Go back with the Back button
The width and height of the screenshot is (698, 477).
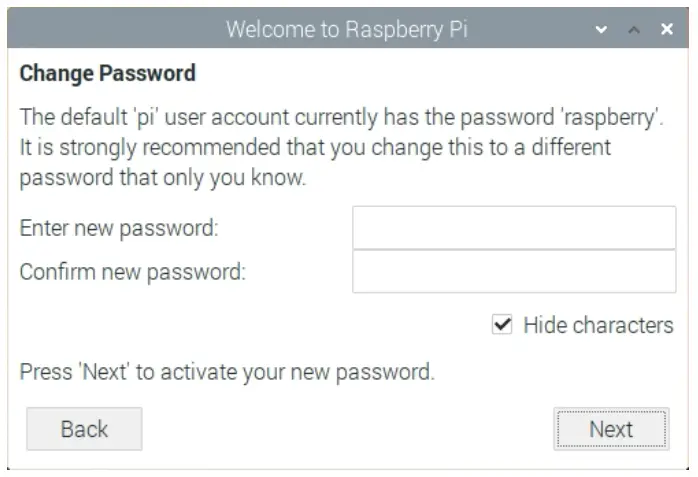point(84,429)
